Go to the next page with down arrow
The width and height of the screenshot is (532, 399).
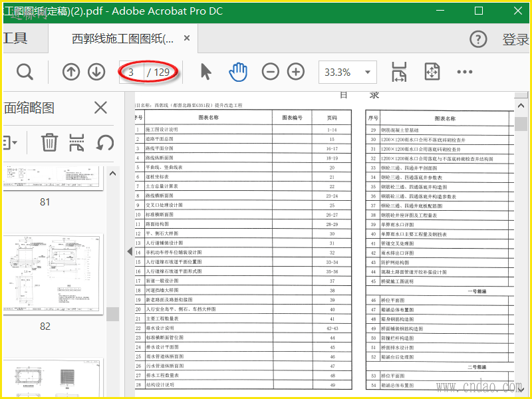point(96,72)
